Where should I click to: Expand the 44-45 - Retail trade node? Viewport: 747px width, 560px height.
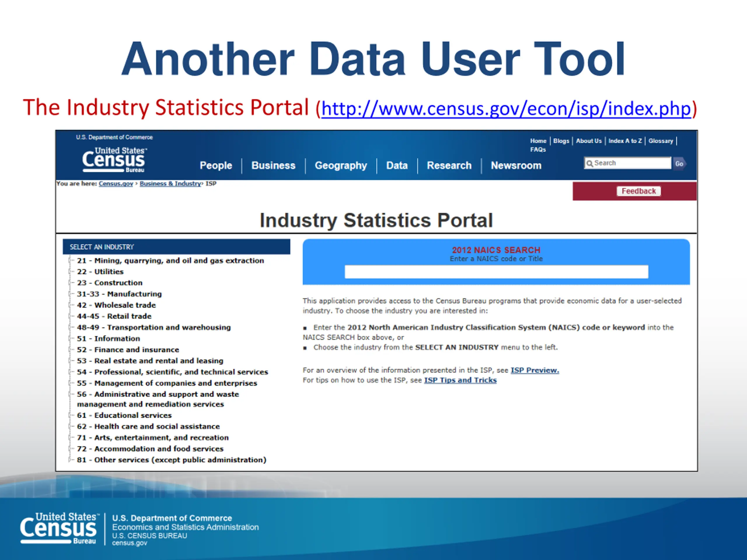pyautogui.click(x=70, y=316)
